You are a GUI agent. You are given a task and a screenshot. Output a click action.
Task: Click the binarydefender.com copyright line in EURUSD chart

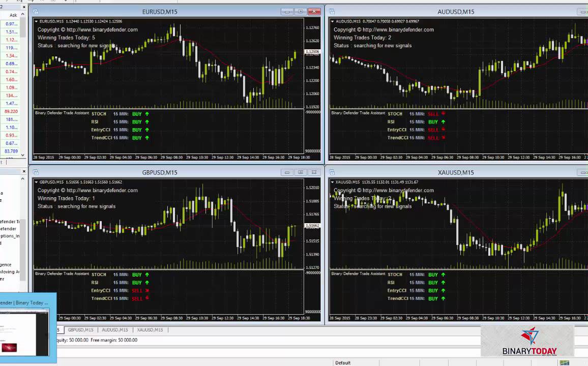pos(87,29)
